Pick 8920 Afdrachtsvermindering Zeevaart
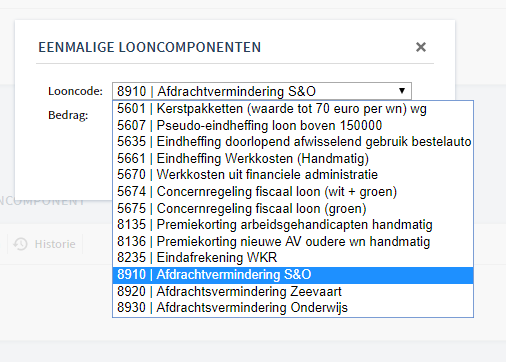 point(293,291)
